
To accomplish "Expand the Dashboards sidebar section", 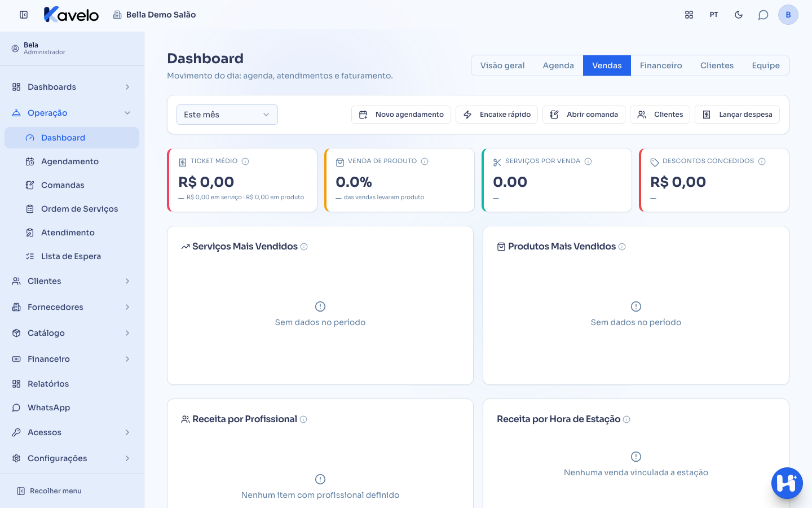I will coord(72,87).
